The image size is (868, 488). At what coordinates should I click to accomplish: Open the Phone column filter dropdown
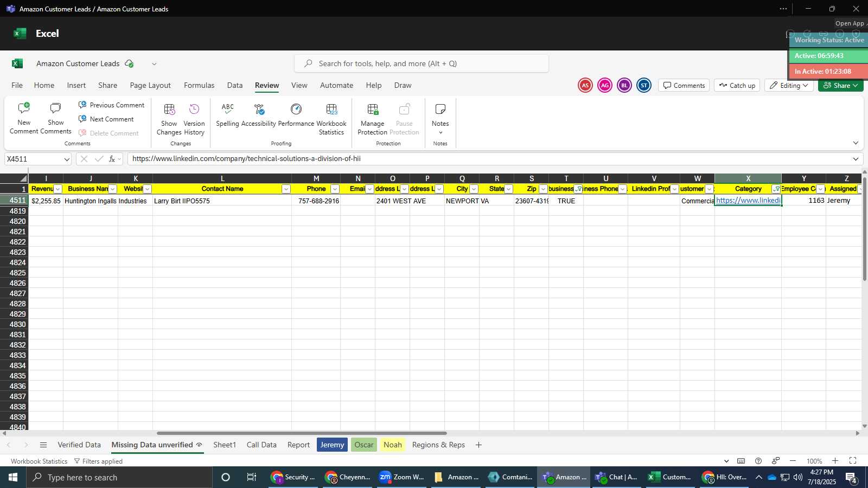(x=335, y=189)
